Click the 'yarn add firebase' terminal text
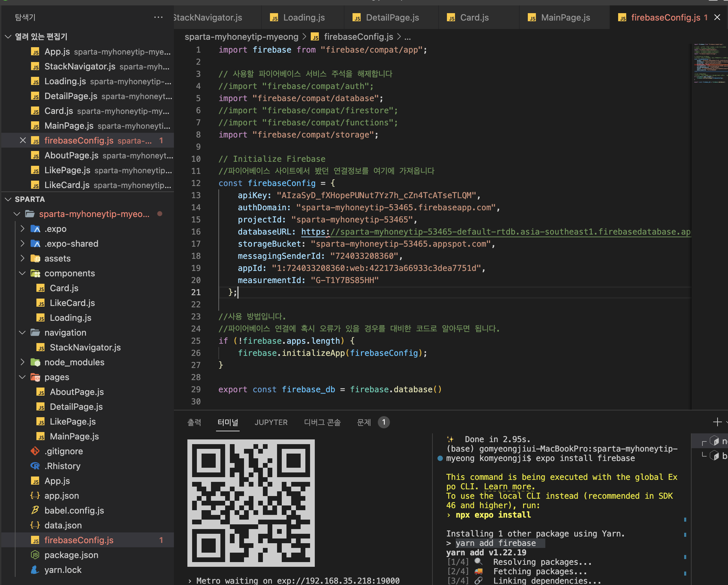 496,543
